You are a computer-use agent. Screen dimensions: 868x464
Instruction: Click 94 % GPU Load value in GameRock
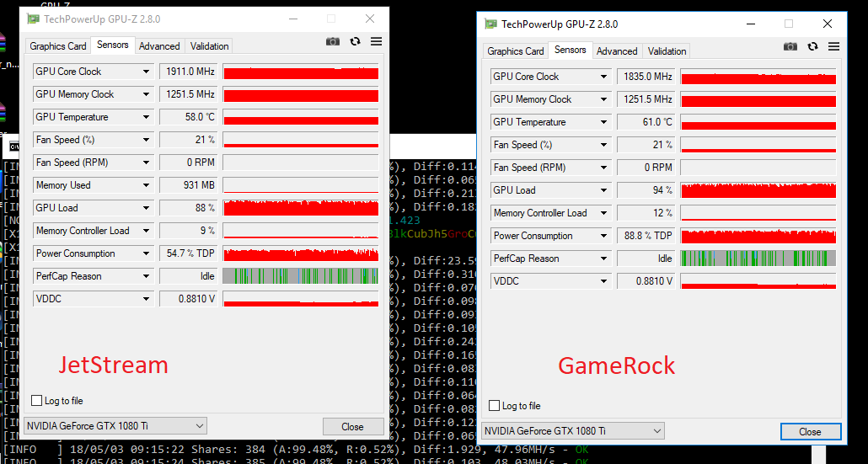tap(646, 189)
